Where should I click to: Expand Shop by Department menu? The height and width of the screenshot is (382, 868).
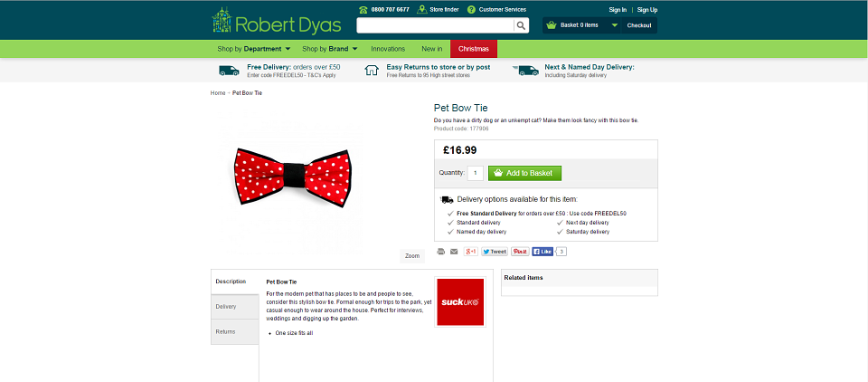point(253,49)
